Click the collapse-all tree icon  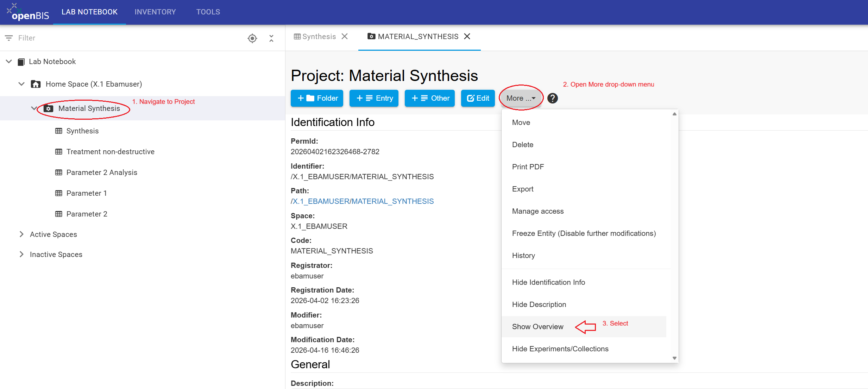tap(271, 38)
